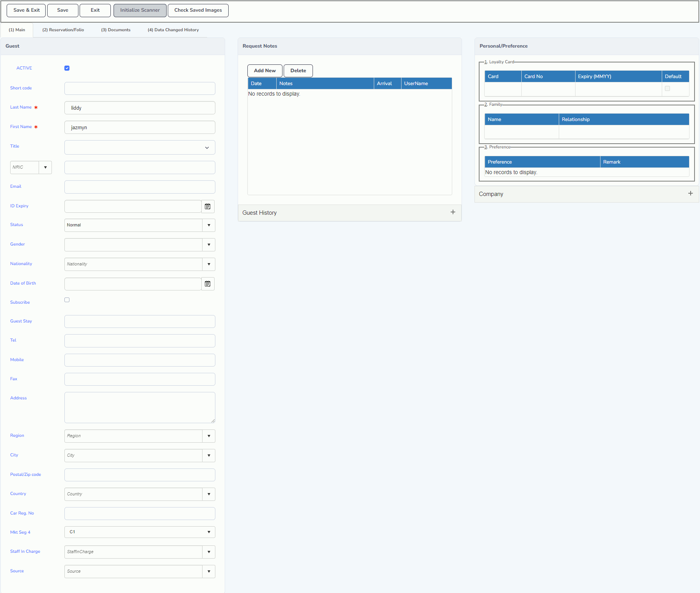Screen dimensions: 700x593
Task: Open the Nationality dropdown arrow
Action: pos(209,264)
